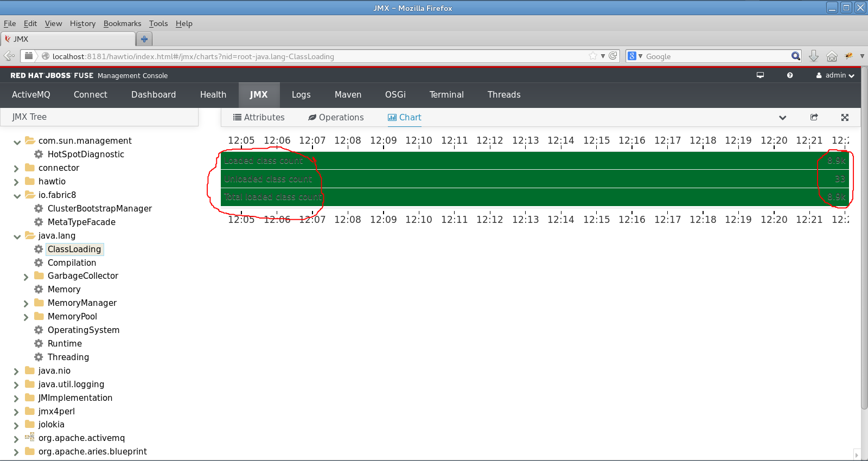Viewport: 868px width, 461px height.
Task: Open the Threads navigation tab
Action: [504, 94]
